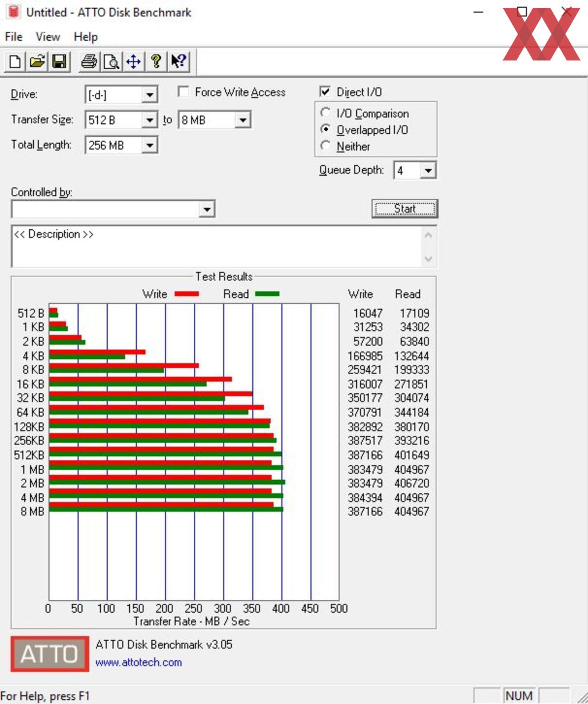The image size is (588, 704).
Task: Click the yellow question mark About icon
Action: point(156,61)
